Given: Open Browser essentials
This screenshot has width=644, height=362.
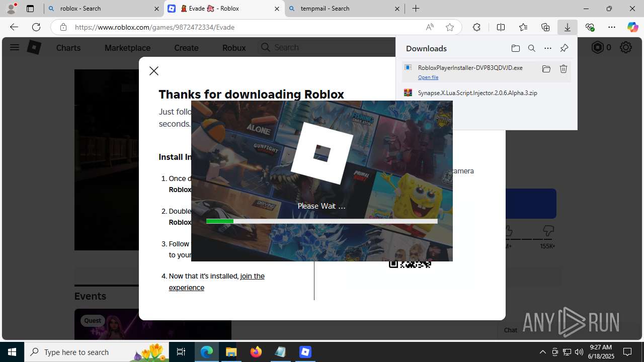Looking at the screenshot, I should click(590, 27).
